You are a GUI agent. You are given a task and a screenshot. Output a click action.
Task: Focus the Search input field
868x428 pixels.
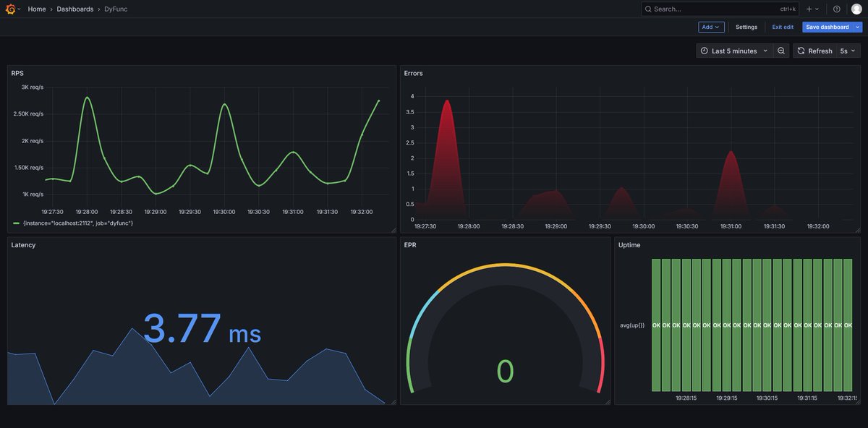pos(720,9)
